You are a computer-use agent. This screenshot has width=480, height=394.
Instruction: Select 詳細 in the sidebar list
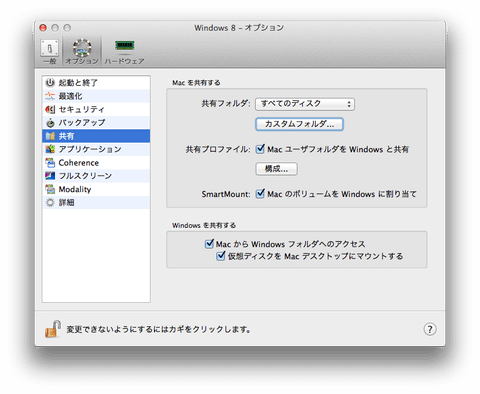96,202
